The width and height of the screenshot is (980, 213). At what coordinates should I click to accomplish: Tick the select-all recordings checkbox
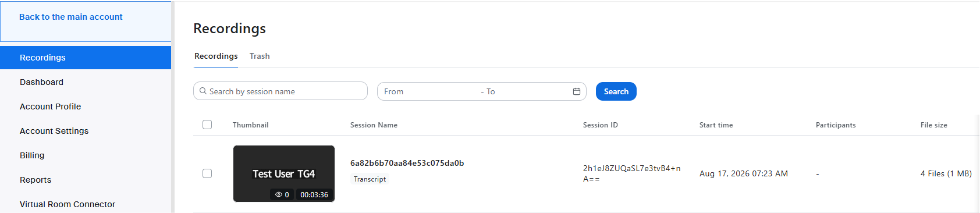[x=207, y=125]
